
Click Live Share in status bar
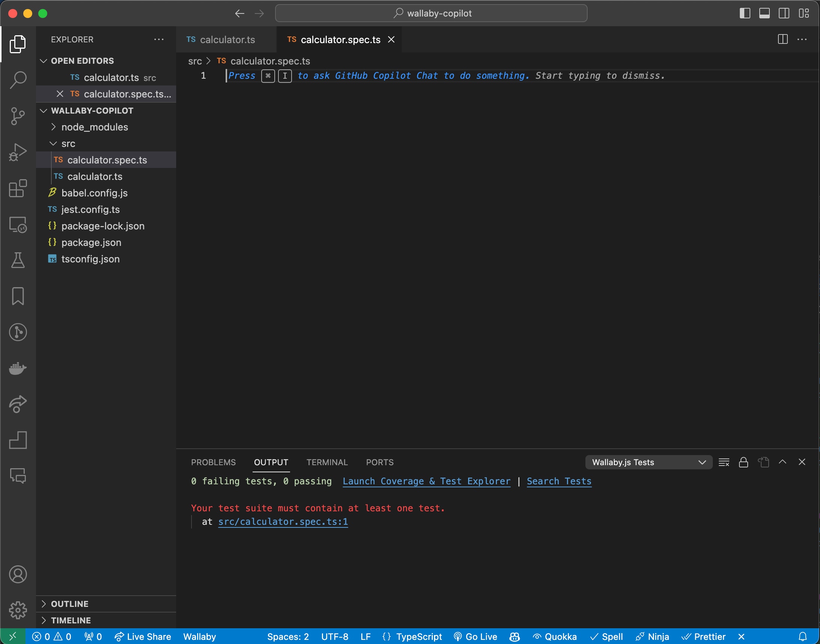coord(142,637)
